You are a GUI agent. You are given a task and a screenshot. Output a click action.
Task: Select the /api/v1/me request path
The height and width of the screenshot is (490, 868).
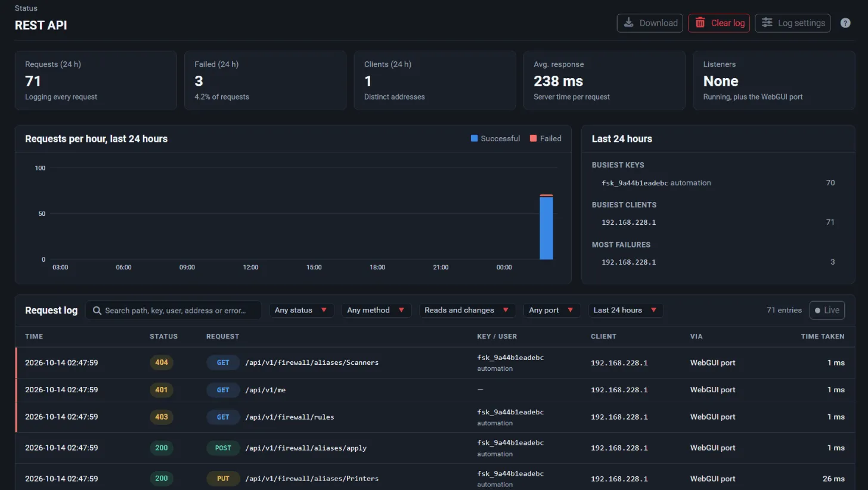265,390
